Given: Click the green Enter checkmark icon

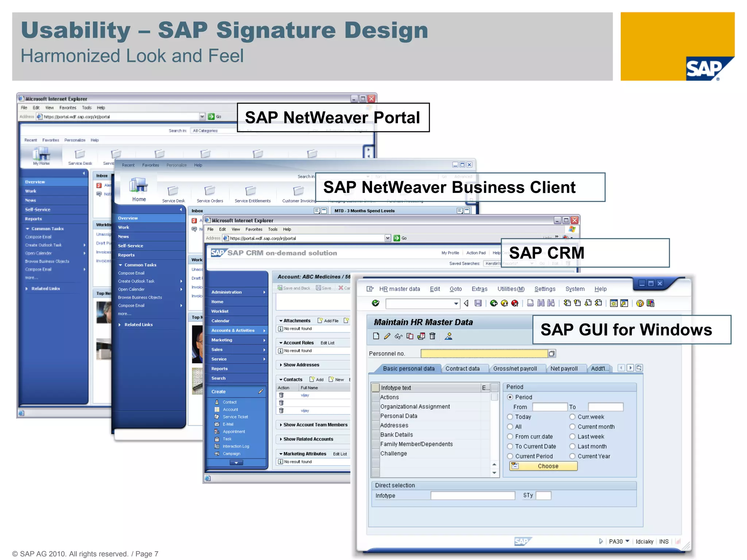Looking at the screenshot, I should coord(375,303).
